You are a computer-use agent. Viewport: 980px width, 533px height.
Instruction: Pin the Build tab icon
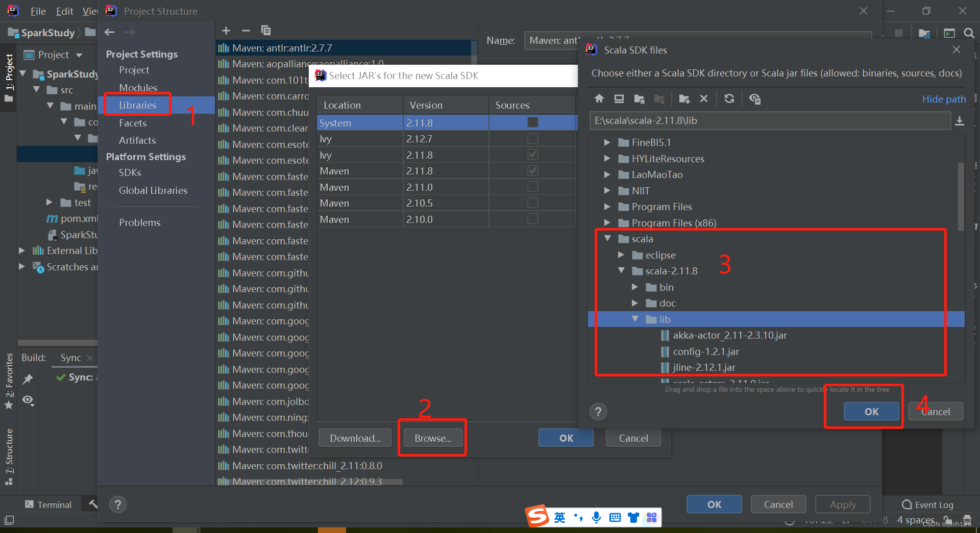(x=28, y=379)
